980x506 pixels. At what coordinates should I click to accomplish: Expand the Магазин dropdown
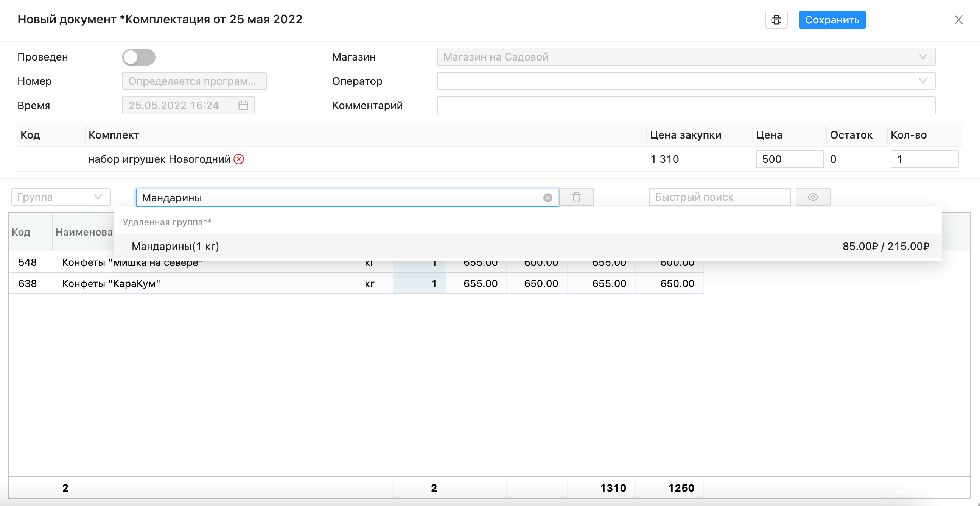pyautogui.click(x=922, y=57)
